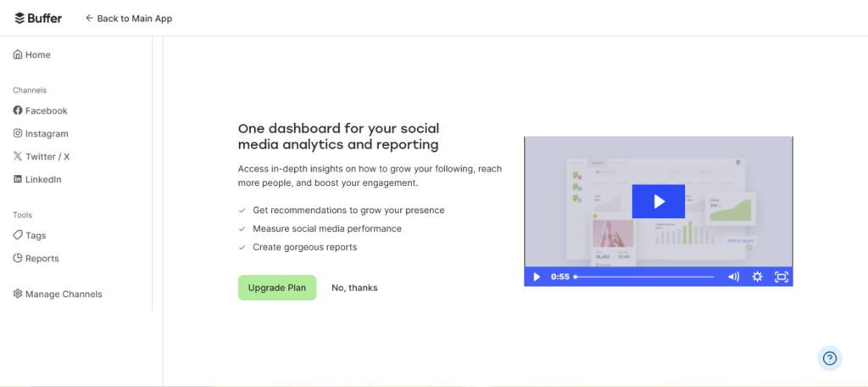Image resolution: width=868 pixels, height=387 pixels.
Task: Mute the video volume icon
Action: pos(733,277)
